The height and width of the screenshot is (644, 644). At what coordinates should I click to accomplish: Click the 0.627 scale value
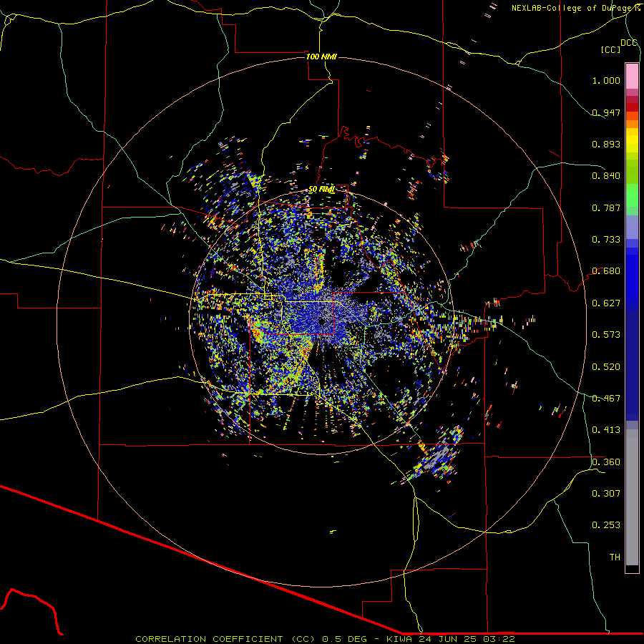click(606, 303)
